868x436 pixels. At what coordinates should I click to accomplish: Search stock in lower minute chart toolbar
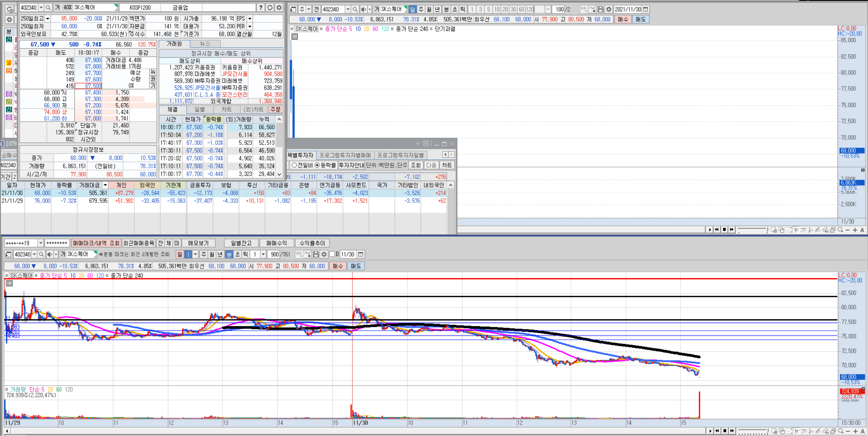coord(41,255)
